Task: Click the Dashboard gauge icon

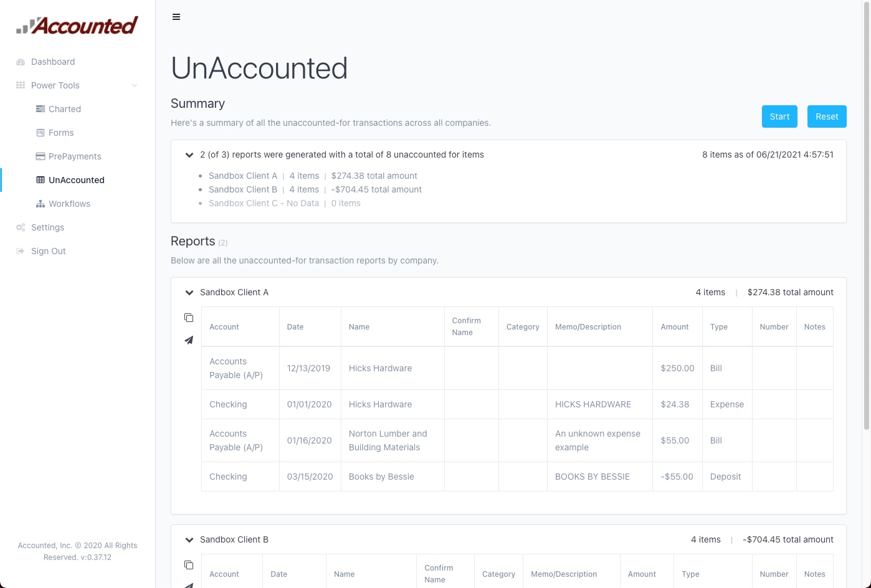Action: 21,62
